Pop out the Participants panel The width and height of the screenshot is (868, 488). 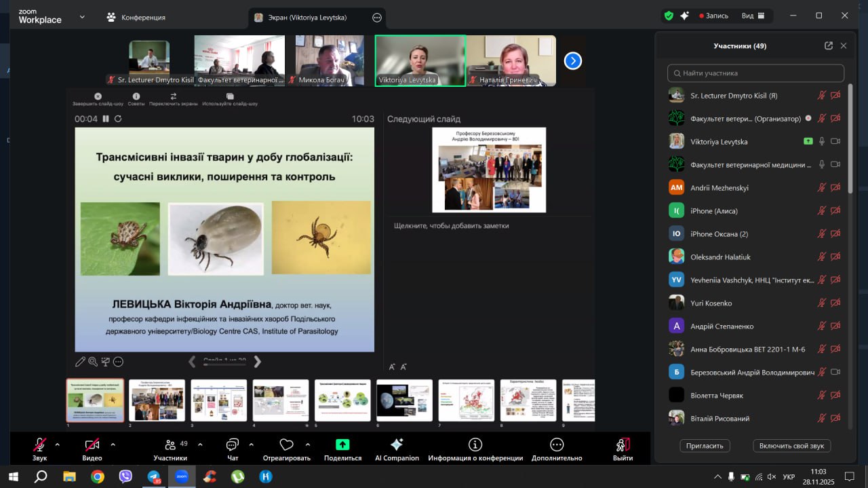[828, 45]
